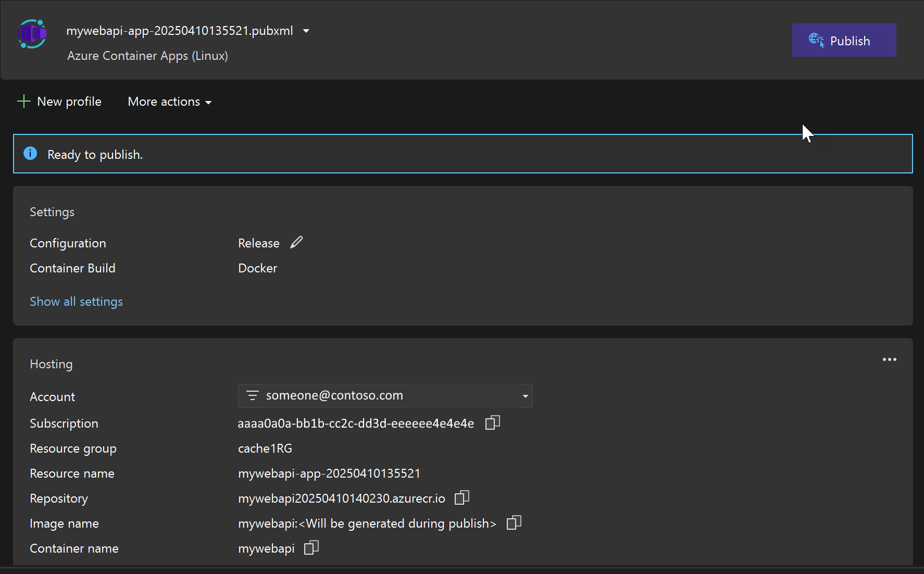Select the subscription ID text
This screenshot has height=574, width=924.
(x=356, y=423)
